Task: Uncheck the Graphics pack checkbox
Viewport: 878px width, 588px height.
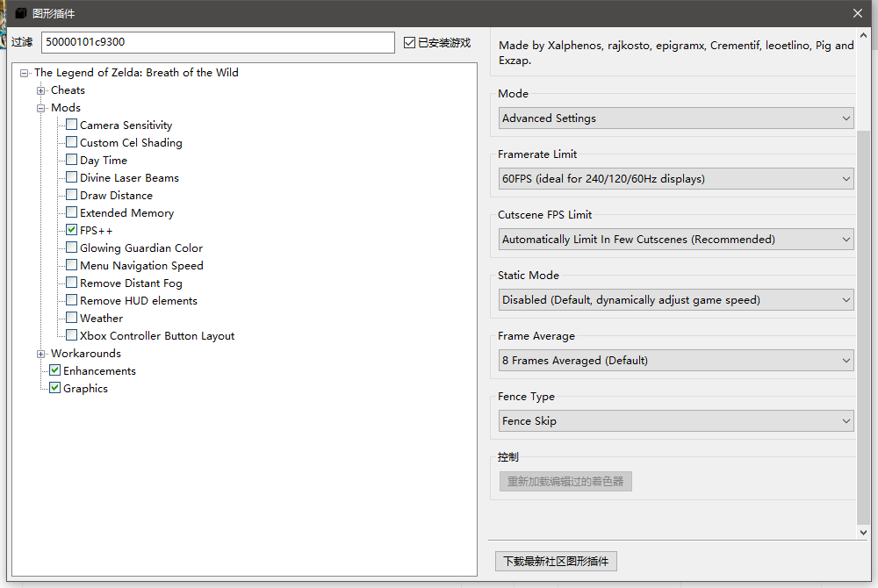Action: click(55, 388)
